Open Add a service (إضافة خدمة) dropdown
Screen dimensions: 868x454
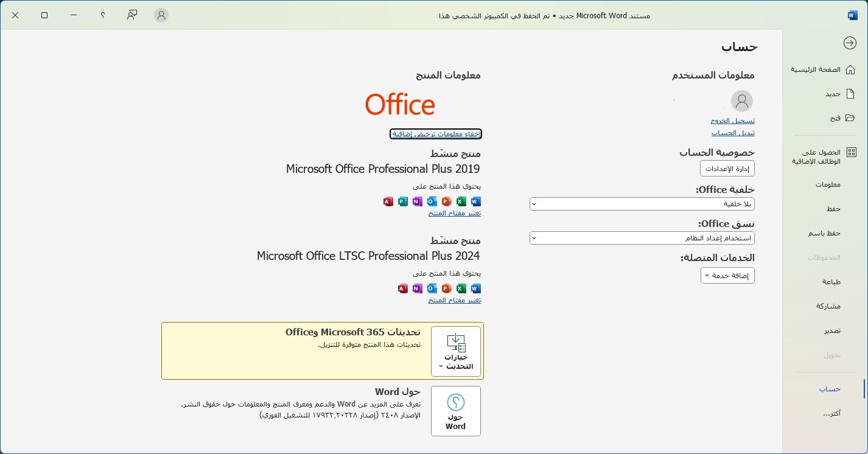[728, 276]
